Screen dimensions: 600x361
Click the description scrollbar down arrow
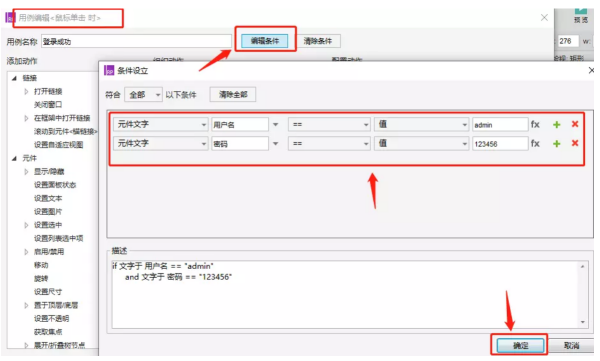[582, 322]
